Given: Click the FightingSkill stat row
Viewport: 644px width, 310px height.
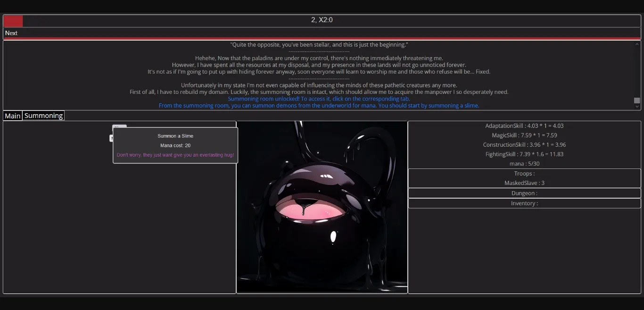Looking at the screenshot, I should point(524,154).
